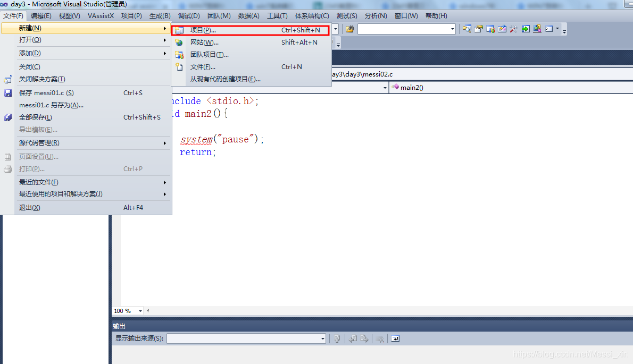This screenshot has height=364, width=633.
Task: Click the dropdown arrow beside Command Window icon
Action: 557,29
